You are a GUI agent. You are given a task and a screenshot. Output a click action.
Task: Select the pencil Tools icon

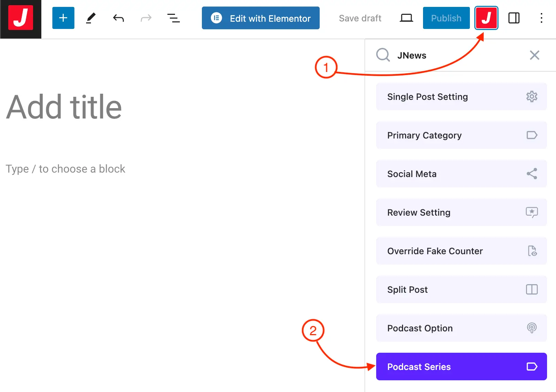91,18
